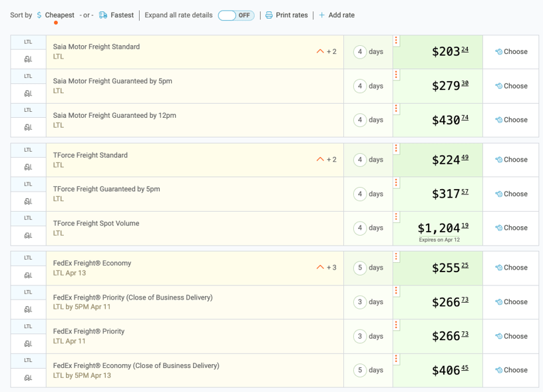Click forklift icon on TForce Freight Standard row
Screen dimensions: 543x392
(x=28, y=167)
